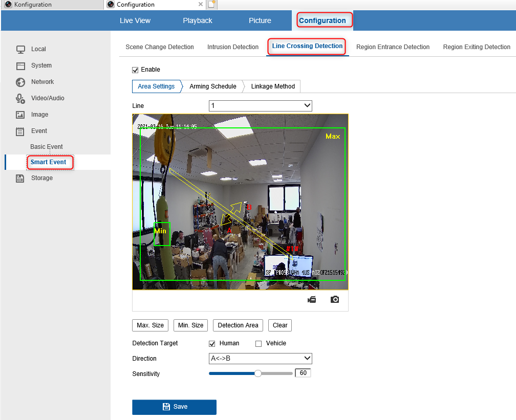
Task: Uncheck the Human detection target
Action: tap(212, 344)
